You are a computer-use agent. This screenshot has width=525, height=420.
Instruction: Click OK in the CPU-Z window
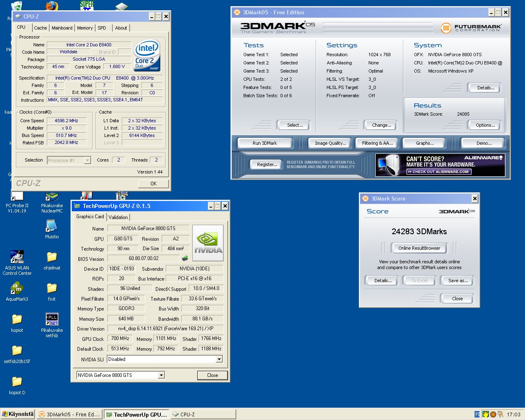pos(153,184)
